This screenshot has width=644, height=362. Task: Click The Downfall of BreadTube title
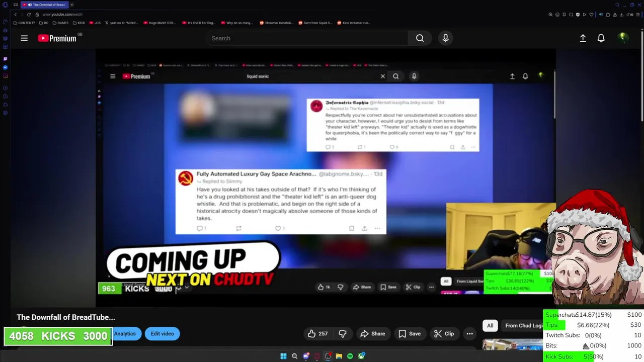[66, 317]
